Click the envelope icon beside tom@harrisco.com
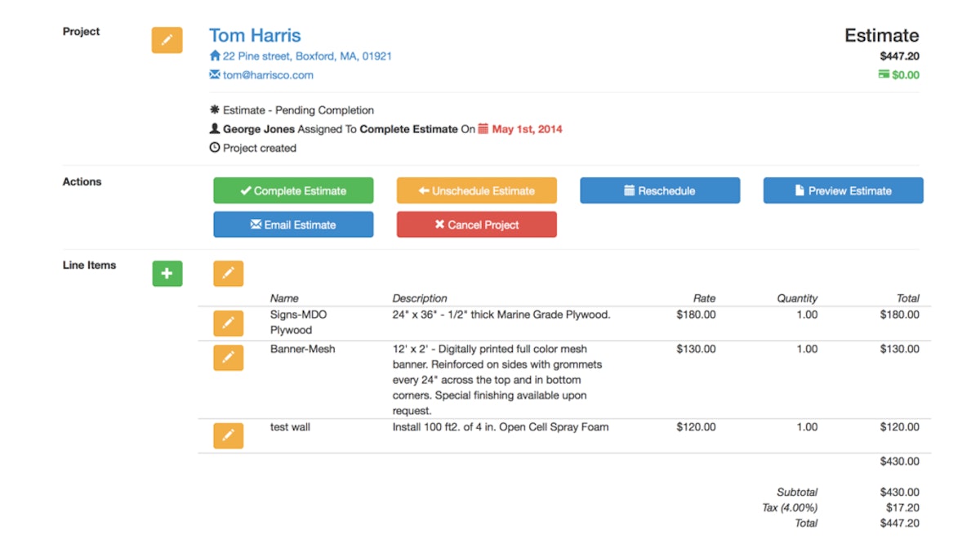The width and height of the screenshot is (980, 540). coord(213,75)
